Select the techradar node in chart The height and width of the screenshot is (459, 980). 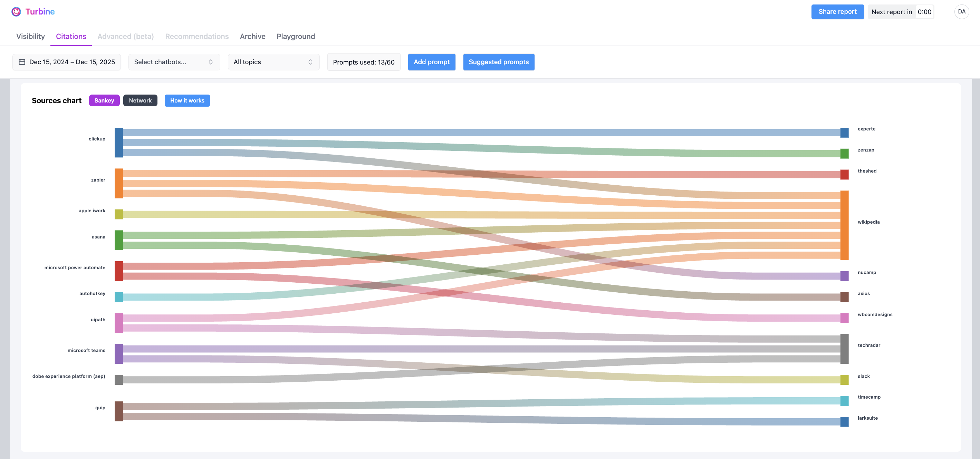pyautogui.click(x=844, y=349)
